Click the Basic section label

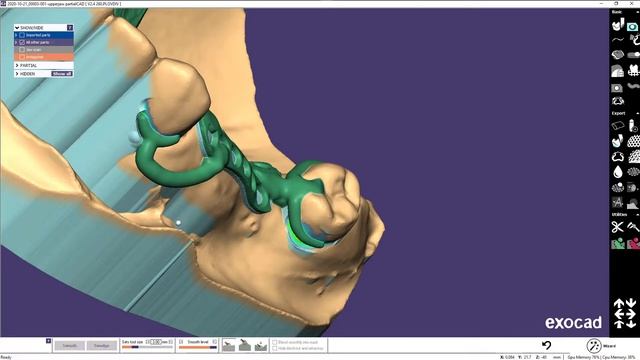(x=617, y=12)
